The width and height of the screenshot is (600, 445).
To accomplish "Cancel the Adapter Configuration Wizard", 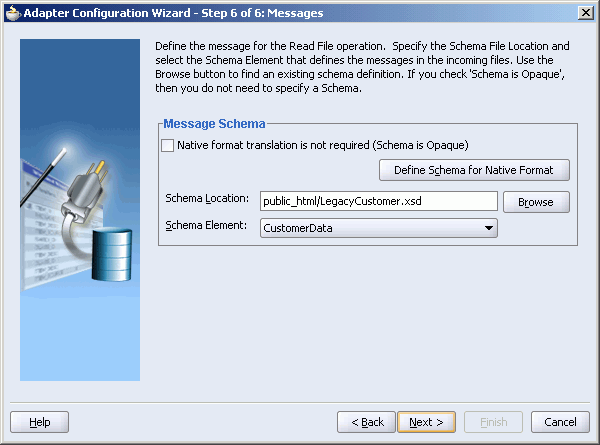I will pyautogui.click(x=560, y=422).
